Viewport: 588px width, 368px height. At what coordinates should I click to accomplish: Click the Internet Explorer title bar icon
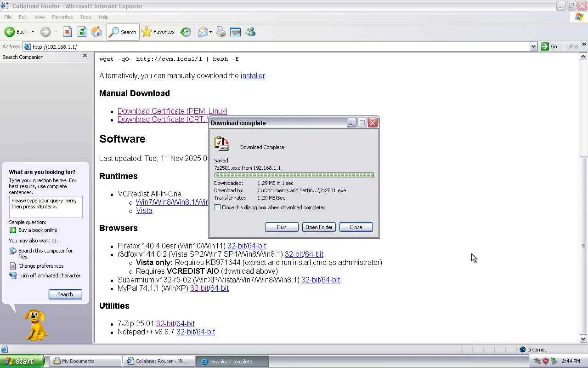[x=6, y=6]
